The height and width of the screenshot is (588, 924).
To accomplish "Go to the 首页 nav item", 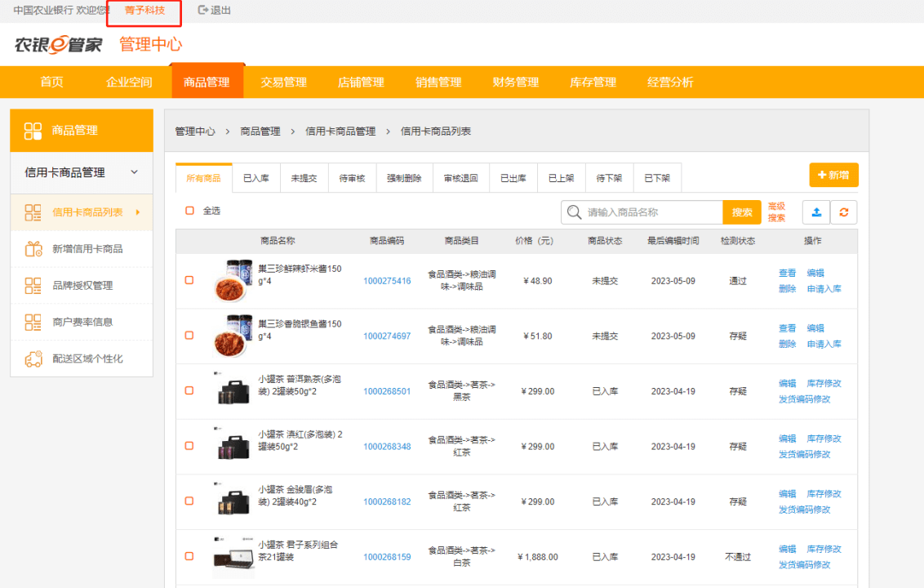I will 52,82.
